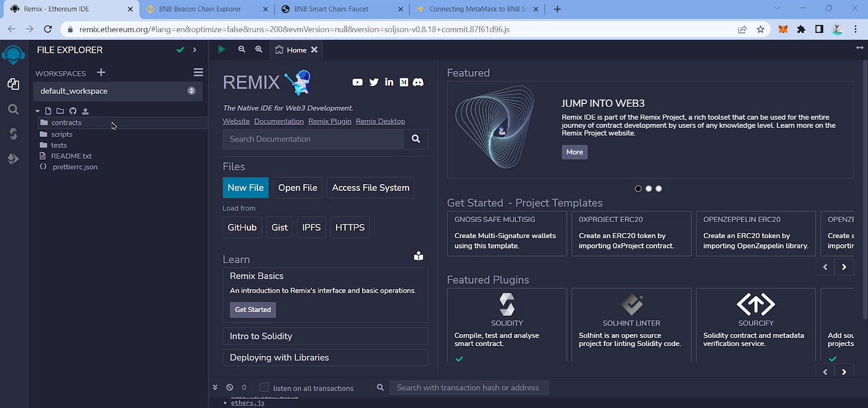Viewport: 868px width, 408px height.
Task: Open Remix YouTube channel icon
Action: pos(357,82)
